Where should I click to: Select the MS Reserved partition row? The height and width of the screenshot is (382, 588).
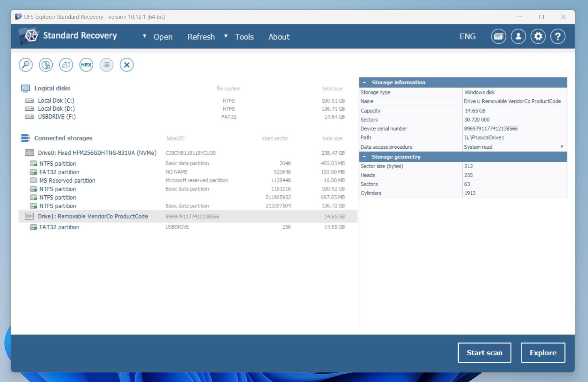coord(188,181)
